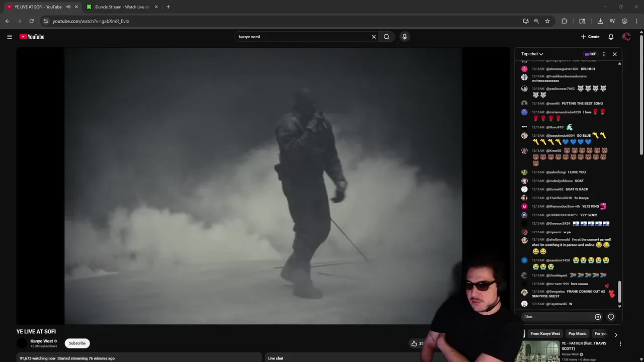Close the YE LIVE AT SOFI tab
The width and height of the screenshot is (644, 362).
(x=76, y=7)
